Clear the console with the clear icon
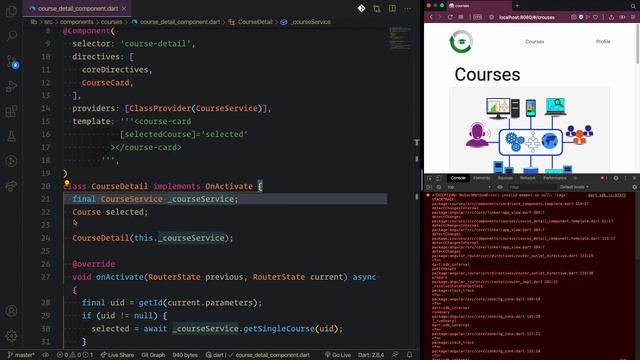 click(438, 187)
